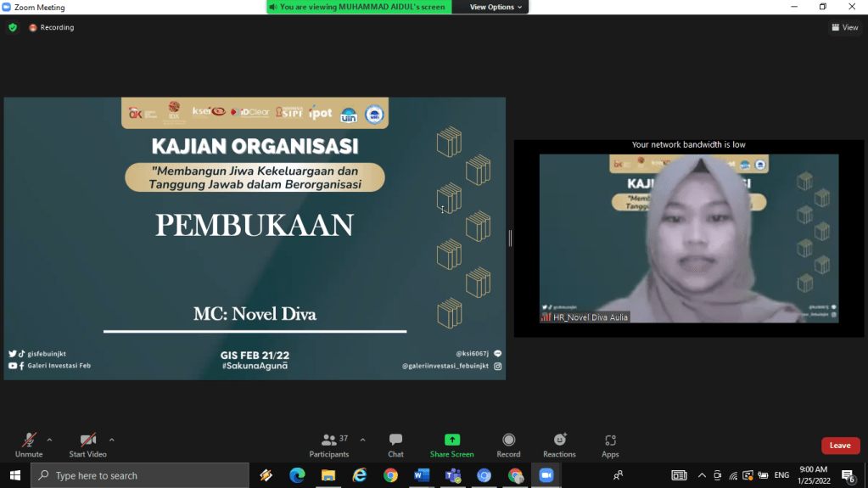
Task: Open the Participants panel
Action: (329, 444)
